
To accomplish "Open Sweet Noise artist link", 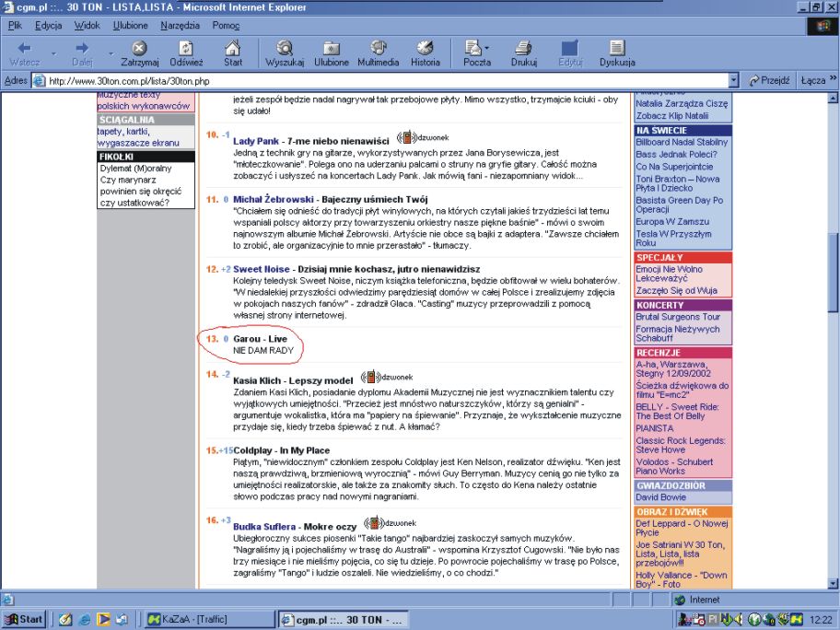I will coord(261,269).
